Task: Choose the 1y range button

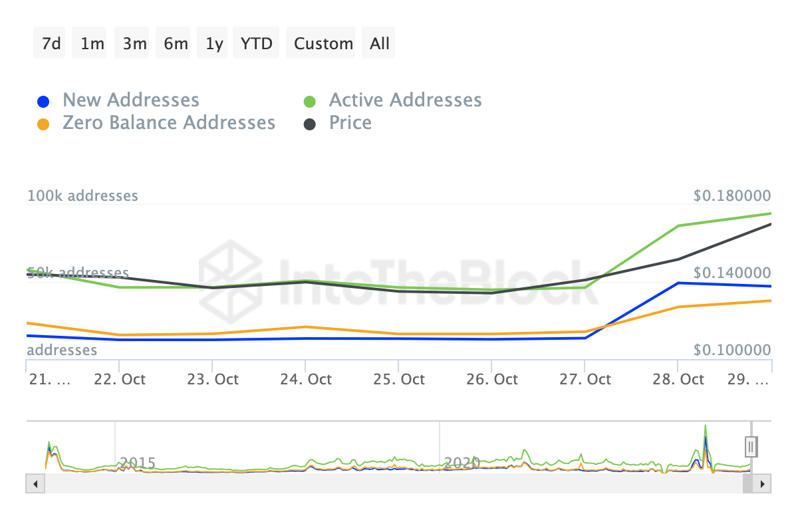Action: tap(213, 43)
